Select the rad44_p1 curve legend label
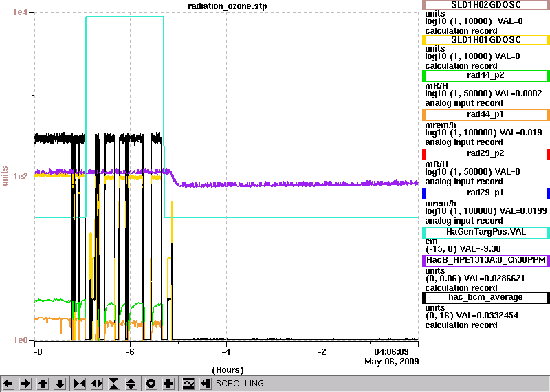This screenshot has height=392, width=550. pos(486,114)
